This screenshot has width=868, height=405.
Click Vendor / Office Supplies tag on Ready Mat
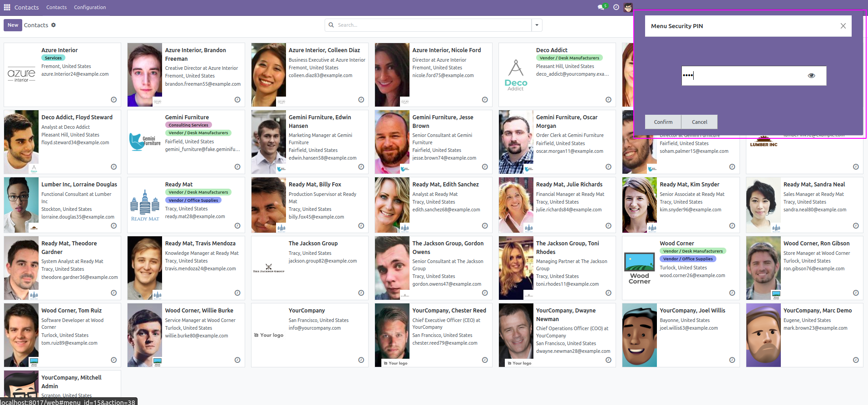coord(193,200)
